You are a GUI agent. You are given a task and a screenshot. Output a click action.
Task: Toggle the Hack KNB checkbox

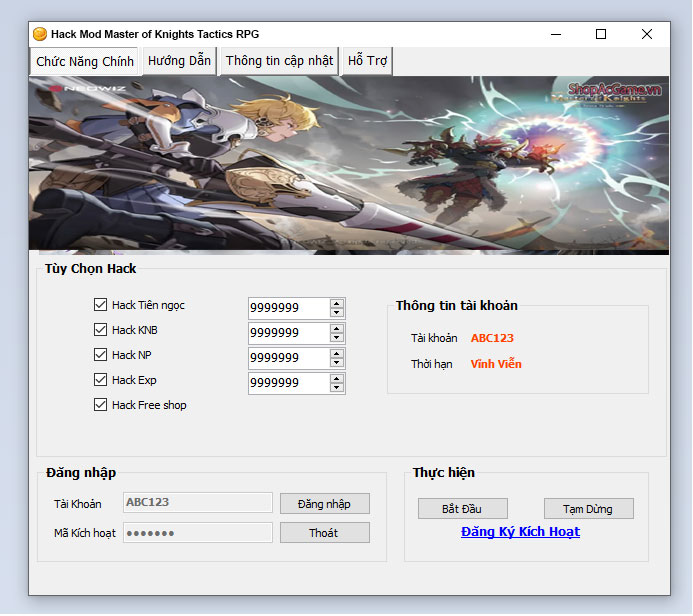(x=100, y=330)
